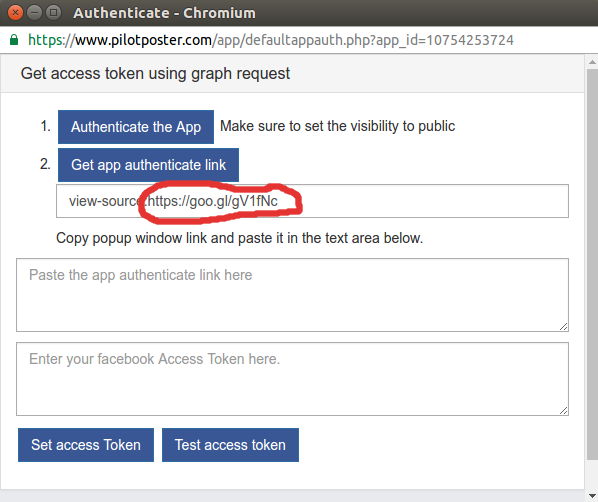Click 'Make sure to set the visibility to public' text
The image size is (598, 502).
pyautogui.click(x=338, y=126)
